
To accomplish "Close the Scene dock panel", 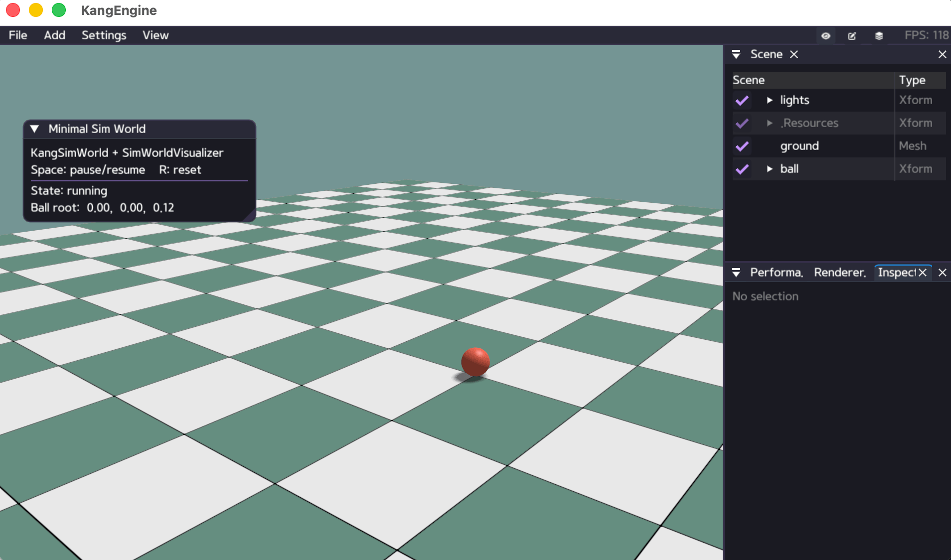I will point(942,54).
